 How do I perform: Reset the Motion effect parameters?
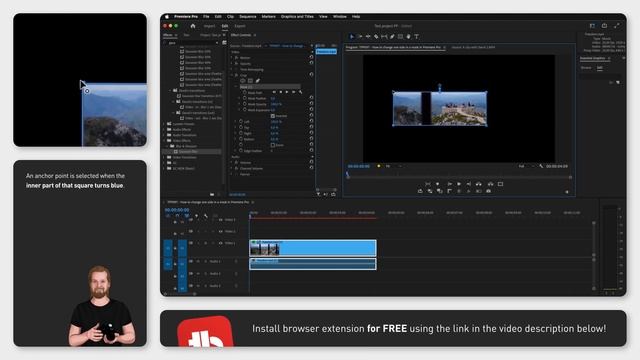(x=311, y=58)
